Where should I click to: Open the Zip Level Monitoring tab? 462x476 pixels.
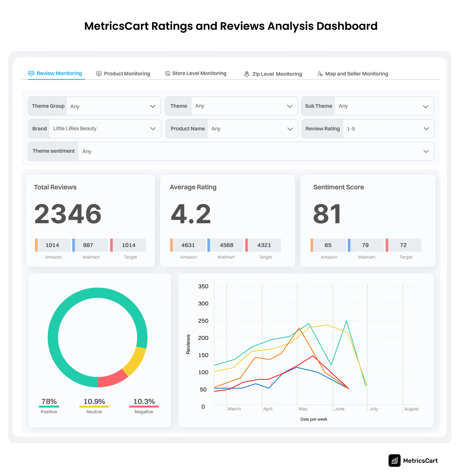point(273,74)
